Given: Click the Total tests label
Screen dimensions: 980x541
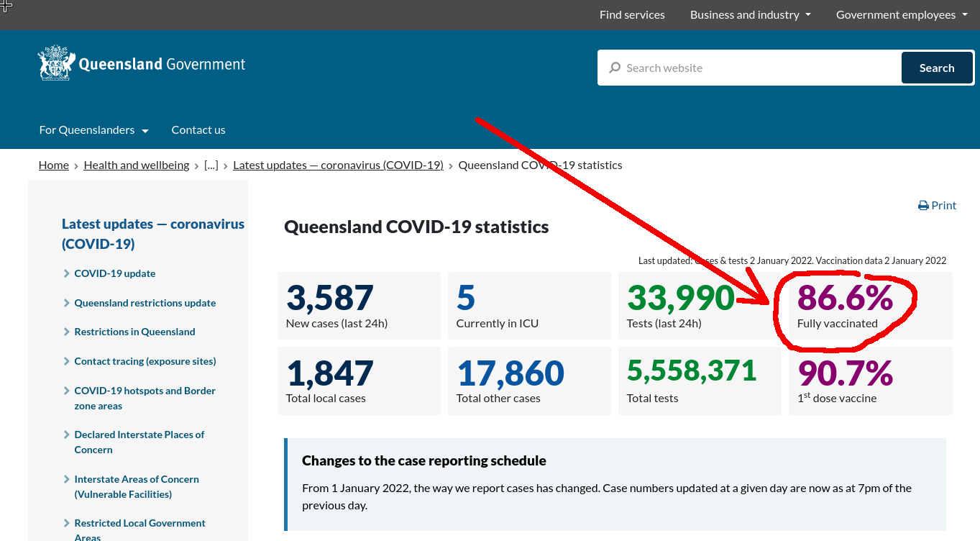Looking at the screenshot, I should pos(652,399).
